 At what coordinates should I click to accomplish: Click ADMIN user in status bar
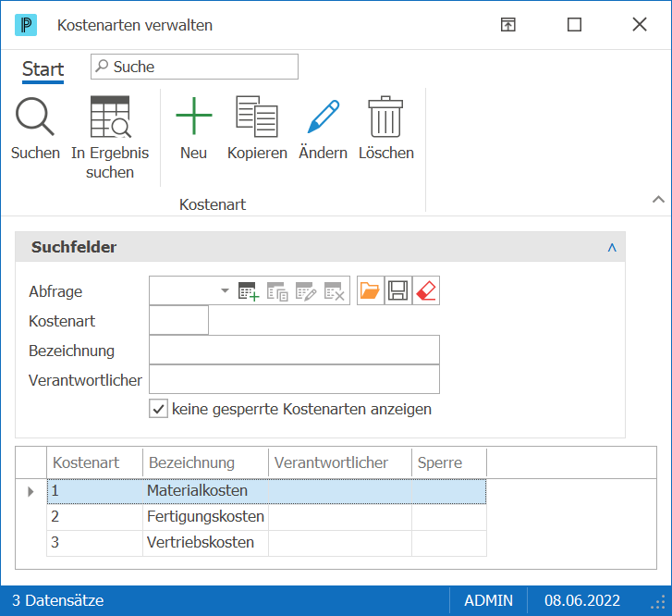489,600
